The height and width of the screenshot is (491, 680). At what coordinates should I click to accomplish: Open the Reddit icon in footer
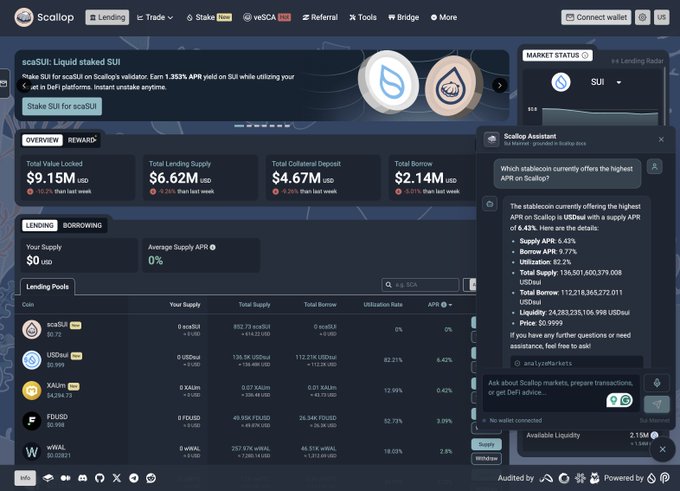click(x=151, y=478)
